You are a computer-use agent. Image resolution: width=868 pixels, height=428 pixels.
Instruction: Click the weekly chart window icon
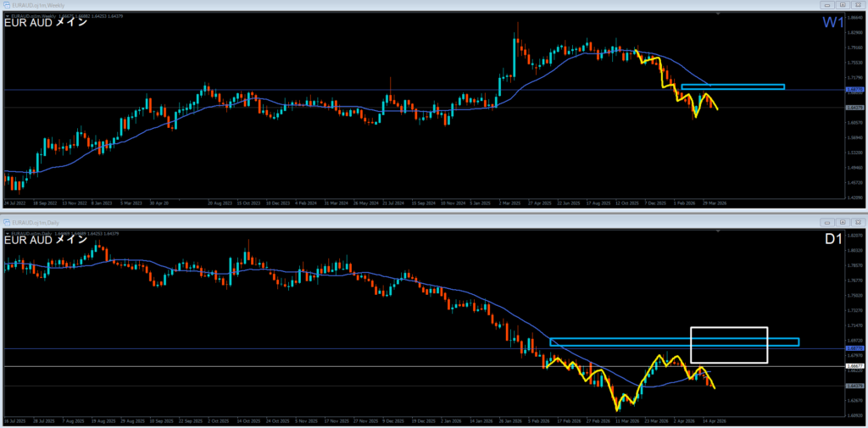point(5,4)
